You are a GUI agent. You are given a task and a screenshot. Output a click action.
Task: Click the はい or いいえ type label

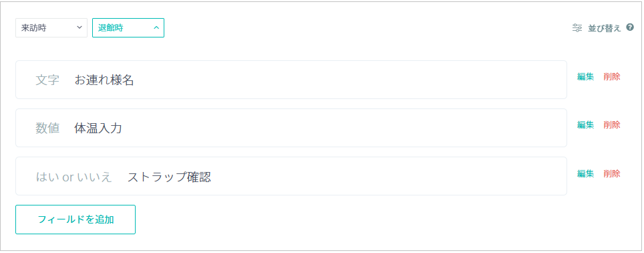tap(74, 177)
